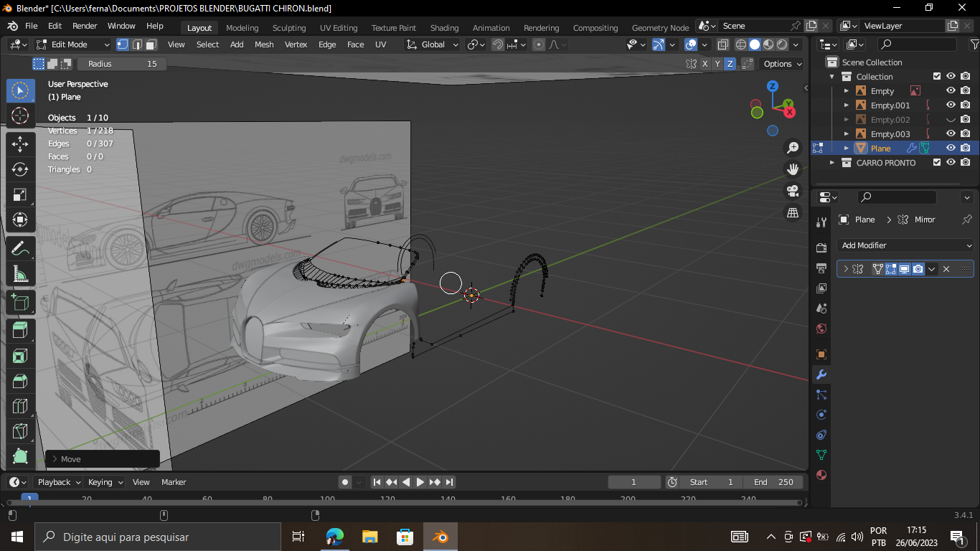Select the Move tool in toolbar
980x551 pixels.
point(20,143)
